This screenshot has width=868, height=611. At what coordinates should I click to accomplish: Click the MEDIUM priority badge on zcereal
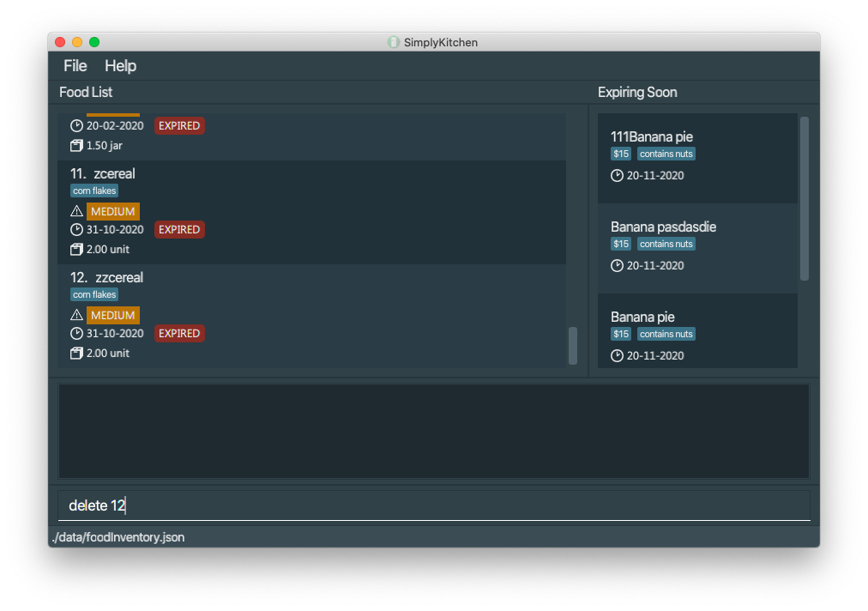click(113, 211)
